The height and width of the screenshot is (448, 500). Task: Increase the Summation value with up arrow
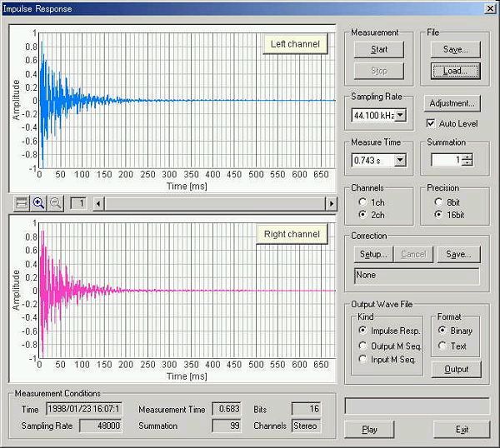pos(467,156)
